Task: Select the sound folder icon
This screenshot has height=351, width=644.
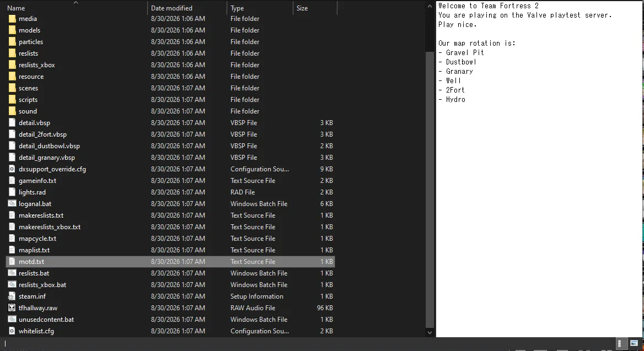Action: (x=12, y=111)
